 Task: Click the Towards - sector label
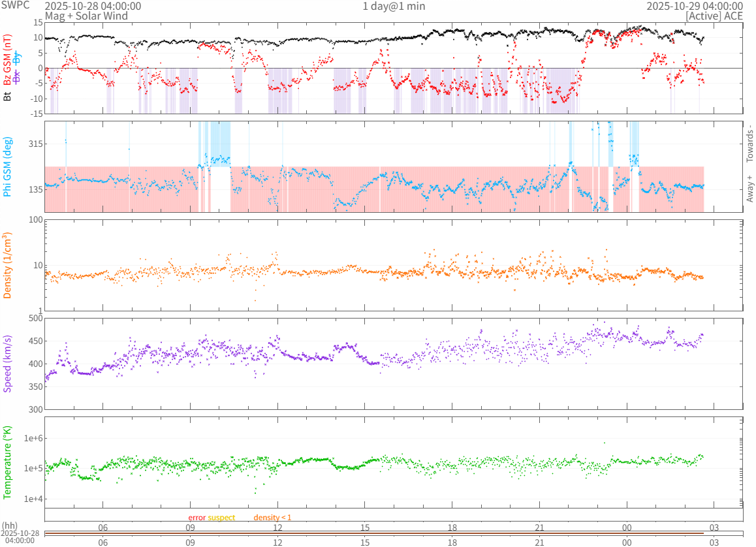click(750, 143)
